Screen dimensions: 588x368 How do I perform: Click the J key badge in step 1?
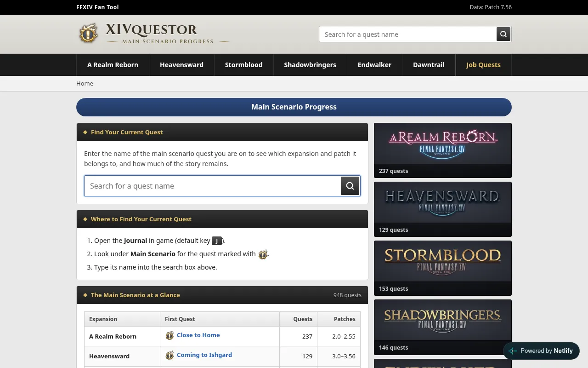coord(217,241)
